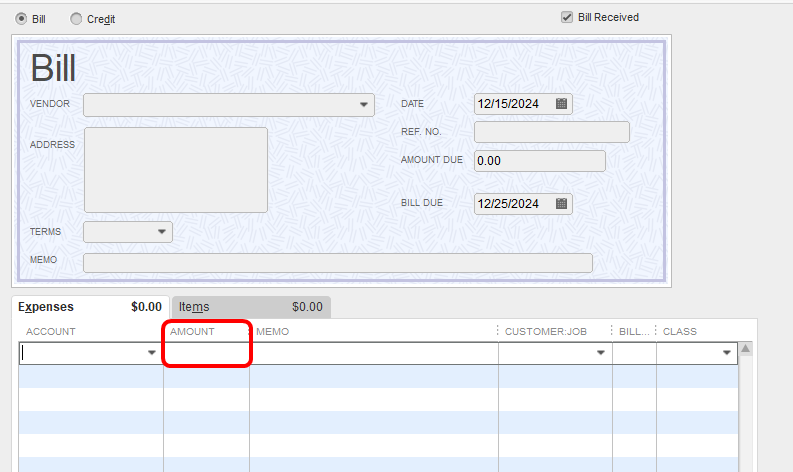This screenshot has height=472, width=793.
Task: Click into the Address box
Action: [175, 170]
